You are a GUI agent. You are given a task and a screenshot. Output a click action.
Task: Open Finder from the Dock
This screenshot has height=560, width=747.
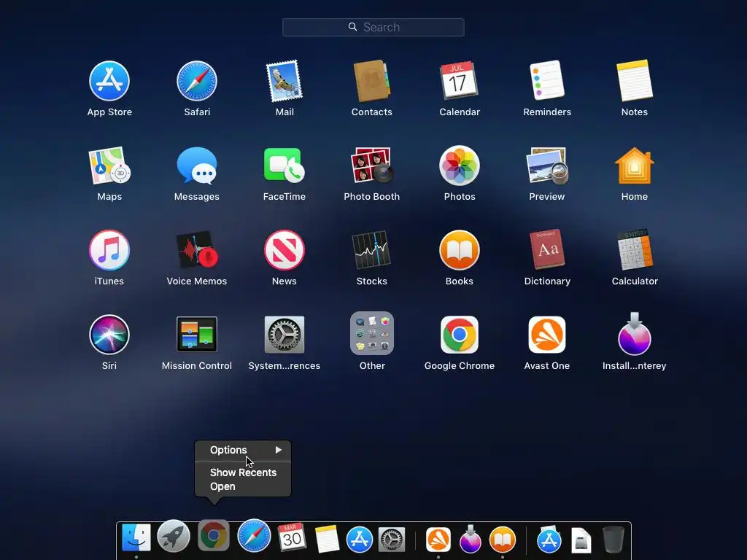136,537
